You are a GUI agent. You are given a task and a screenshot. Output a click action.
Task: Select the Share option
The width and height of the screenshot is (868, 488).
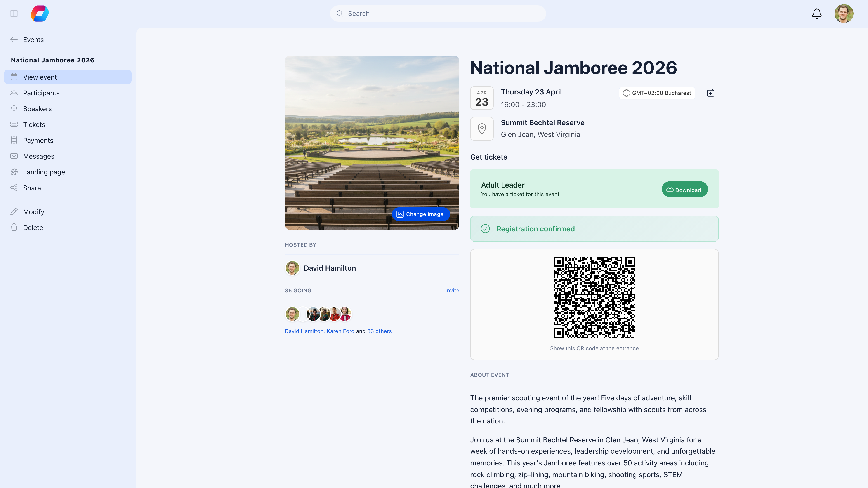tap(32, 188)
